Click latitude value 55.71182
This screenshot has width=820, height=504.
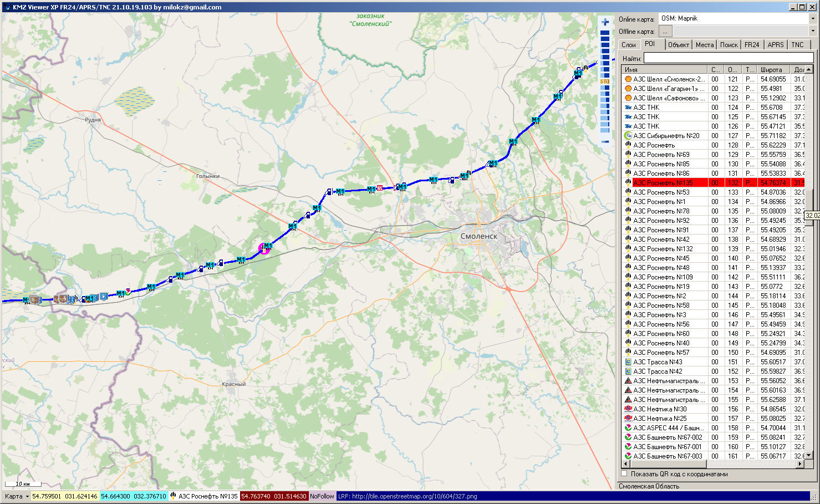tap(773, 136)
